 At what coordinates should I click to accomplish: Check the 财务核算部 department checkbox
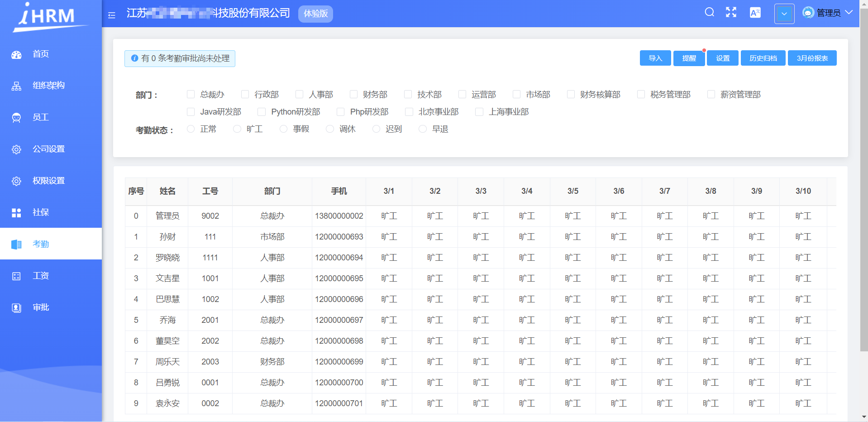coord(571,94)
